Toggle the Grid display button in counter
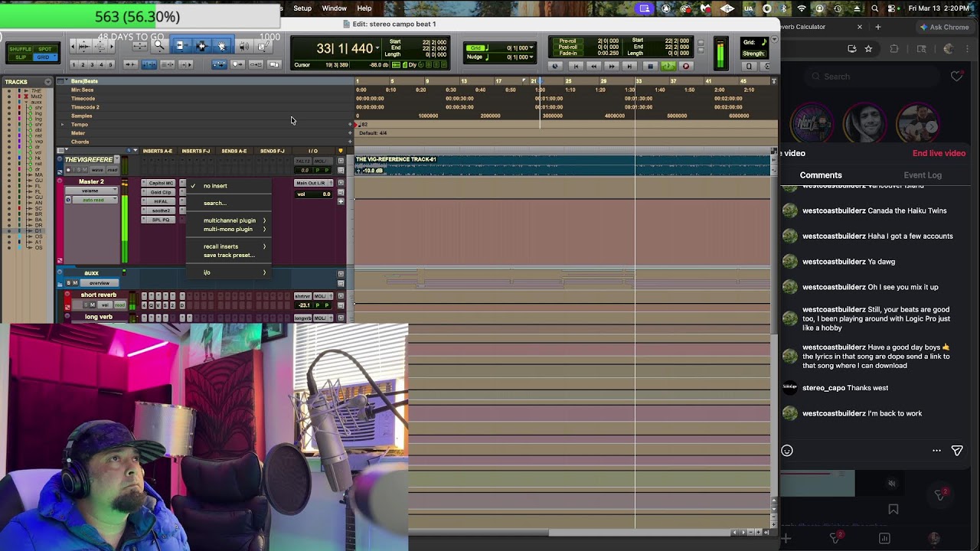The width and height of the screenshot is (980, 551). coord(475,47)
